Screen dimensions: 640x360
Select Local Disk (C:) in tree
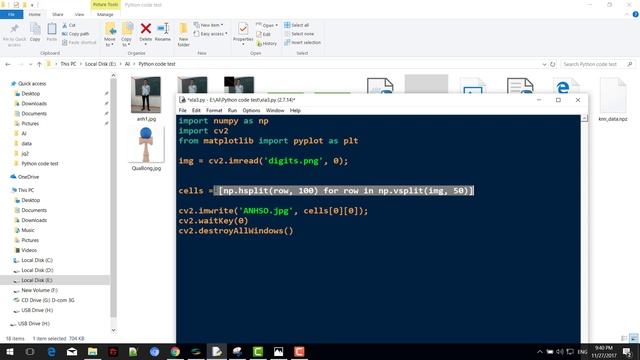tap(37, 260)
